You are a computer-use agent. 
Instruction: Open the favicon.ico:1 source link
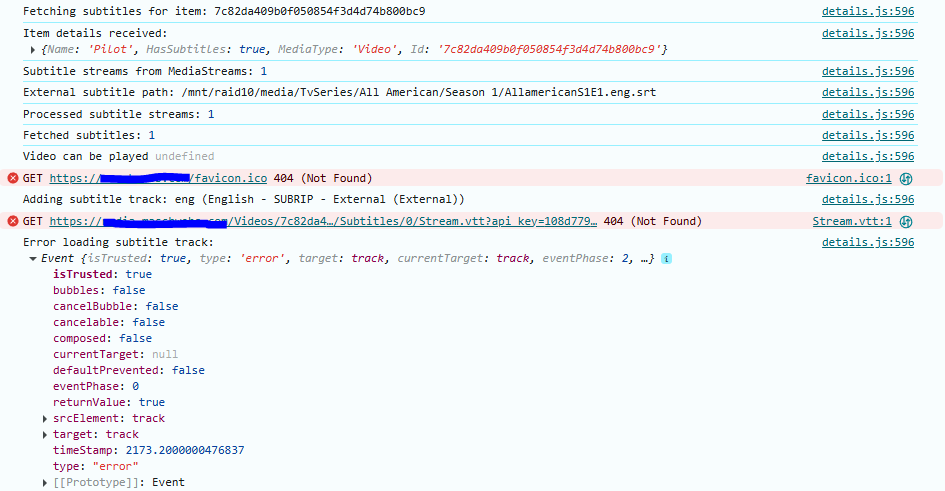[x=848, y=178]
